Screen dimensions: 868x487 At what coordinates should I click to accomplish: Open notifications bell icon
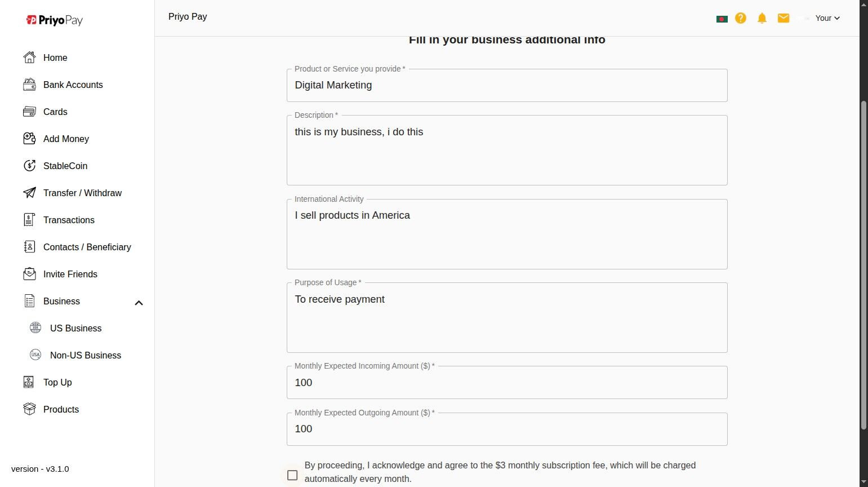click(762, 18)
